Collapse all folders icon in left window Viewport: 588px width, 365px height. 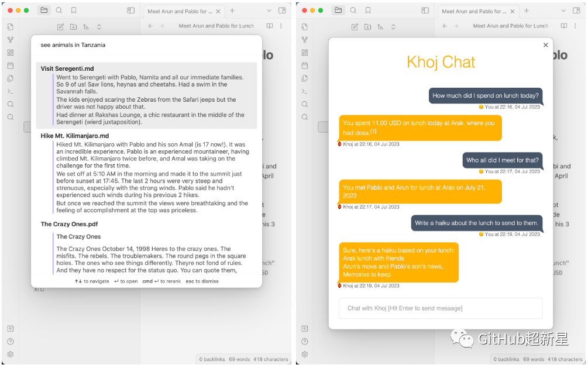tap(99, 27)
